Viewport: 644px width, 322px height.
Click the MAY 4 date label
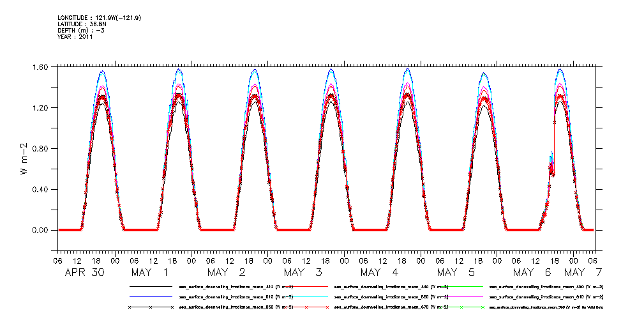[380, 272]
